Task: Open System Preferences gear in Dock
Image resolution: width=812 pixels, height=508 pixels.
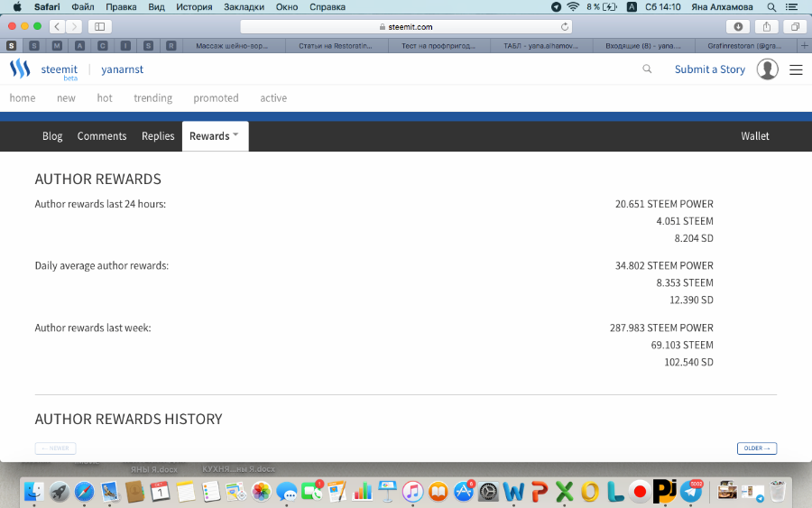Action: pos(488,491)
